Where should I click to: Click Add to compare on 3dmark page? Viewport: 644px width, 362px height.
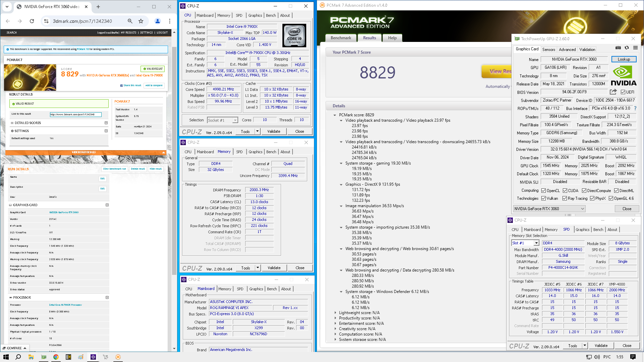coord(154,85)
